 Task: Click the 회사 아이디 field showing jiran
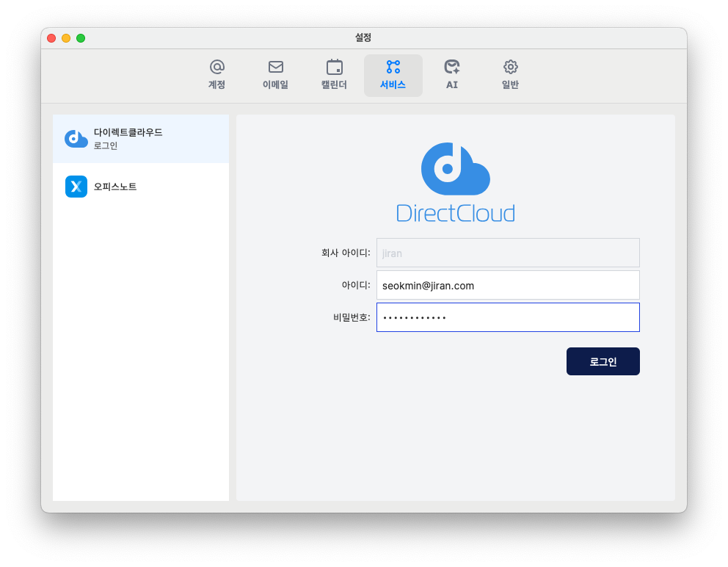[x=508, y=253]
